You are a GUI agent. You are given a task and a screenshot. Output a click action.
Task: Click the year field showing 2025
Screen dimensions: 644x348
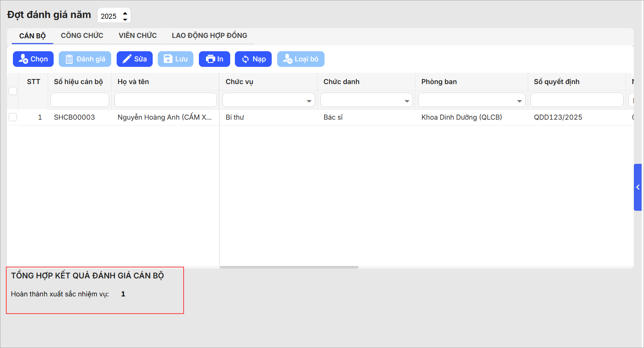(109, 16)
